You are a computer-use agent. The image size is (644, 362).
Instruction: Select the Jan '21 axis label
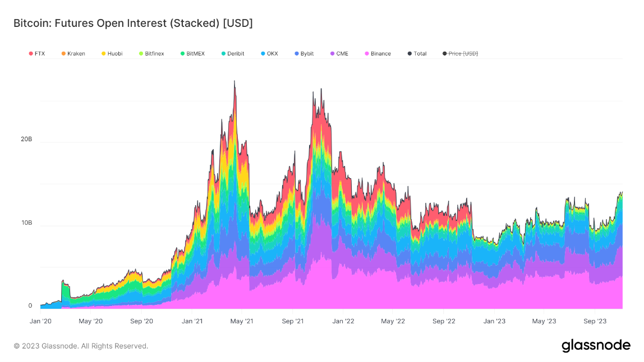pos(193,321)
